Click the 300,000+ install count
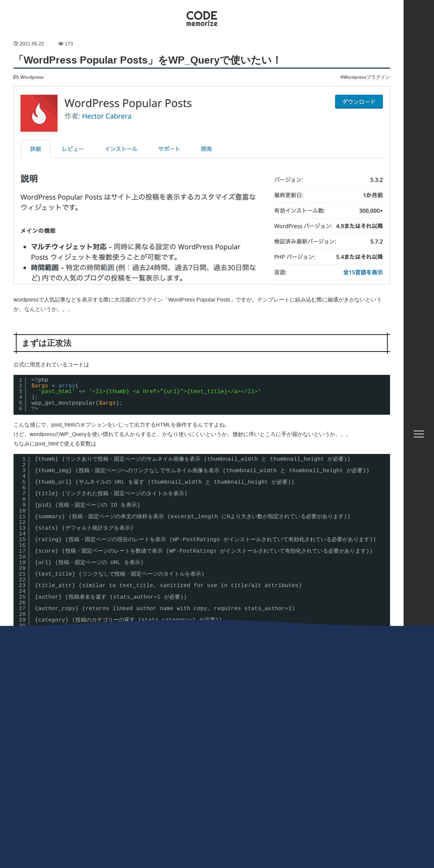 point(371,211)
